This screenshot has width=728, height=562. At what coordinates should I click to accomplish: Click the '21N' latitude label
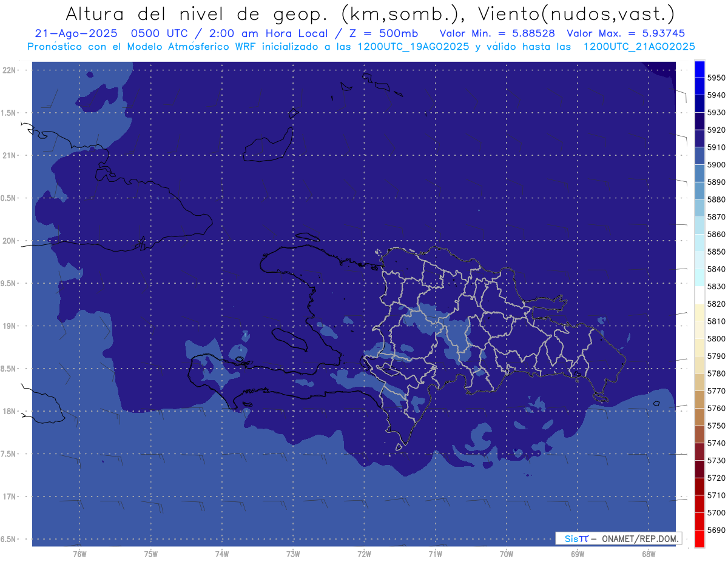point(8,155)
